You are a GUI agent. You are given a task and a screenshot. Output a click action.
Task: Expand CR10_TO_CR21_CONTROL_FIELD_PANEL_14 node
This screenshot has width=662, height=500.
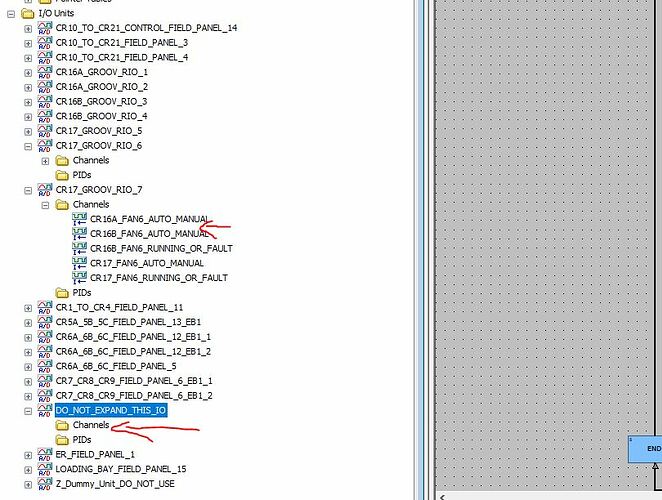point(28,29)
